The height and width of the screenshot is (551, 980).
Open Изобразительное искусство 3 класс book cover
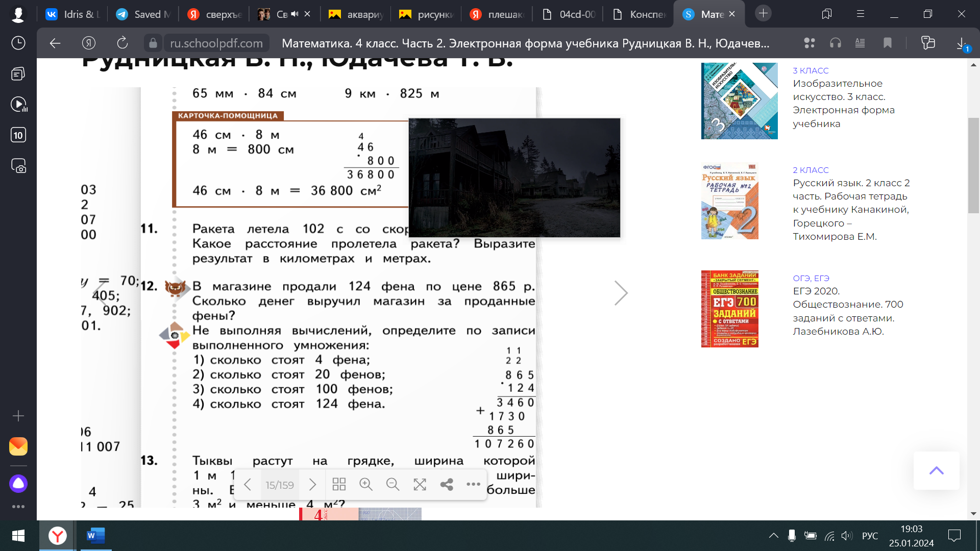coord(740,101)
